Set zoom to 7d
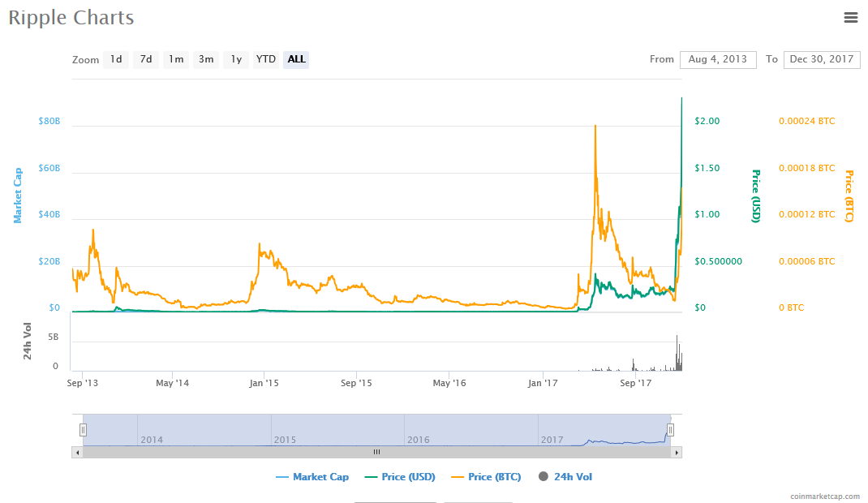 point(146,59)
